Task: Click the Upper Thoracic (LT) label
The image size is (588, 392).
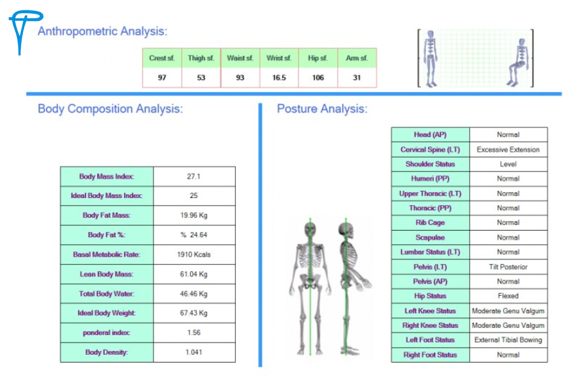Action: click(430, 193)
